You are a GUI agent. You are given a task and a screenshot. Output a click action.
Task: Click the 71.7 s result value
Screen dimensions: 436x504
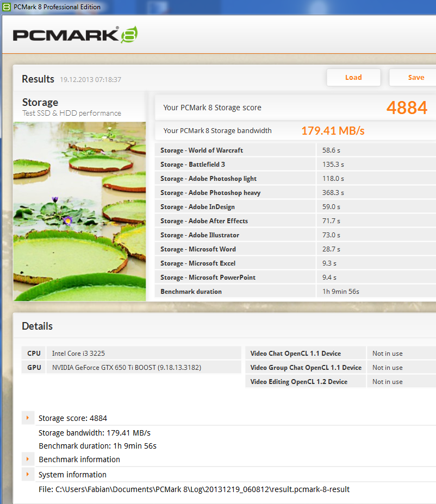click(331, 221)
